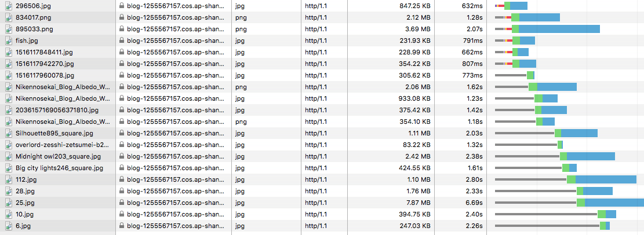Click the blue download bar of 895033.png
Image resolution: width=644 pixels, height=235 pixels.
point(559,29)
